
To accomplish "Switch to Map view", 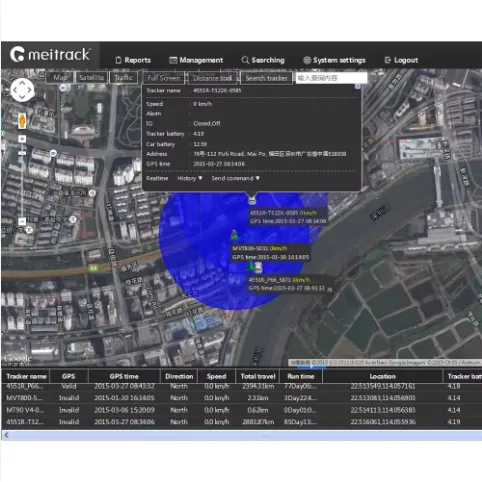I will (x=60, y=78).
